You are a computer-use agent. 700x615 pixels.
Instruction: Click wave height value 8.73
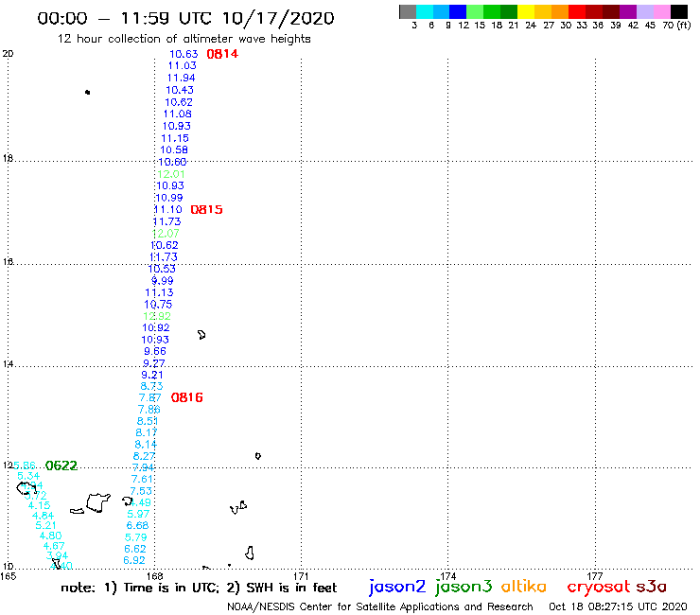(151, 386)
